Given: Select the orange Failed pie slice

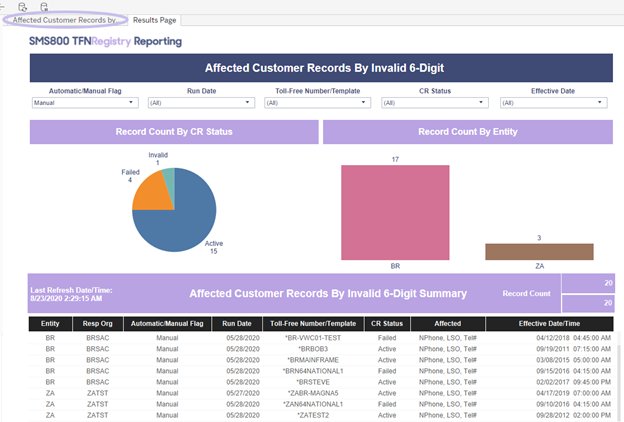Looking at the screenshot, I should (151, 193).
